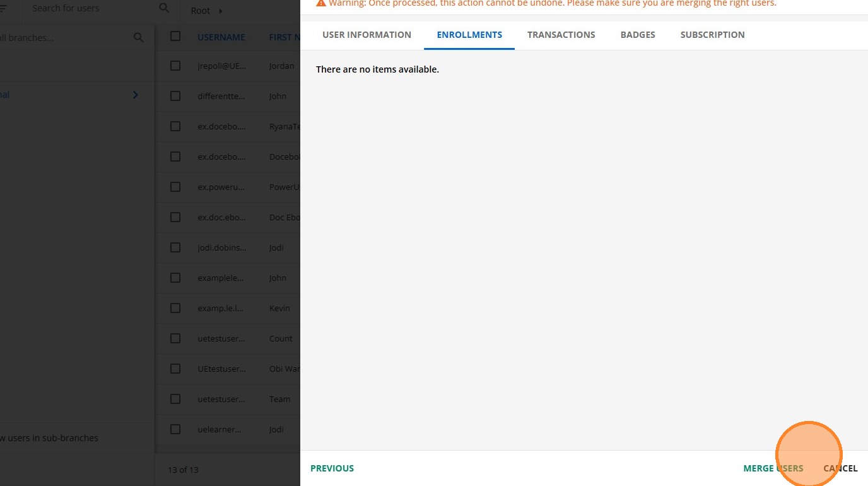Click the ex.doc.ebo... username cell
The width and height of the screenshot is (868, 486).
[x=221, y=217]
